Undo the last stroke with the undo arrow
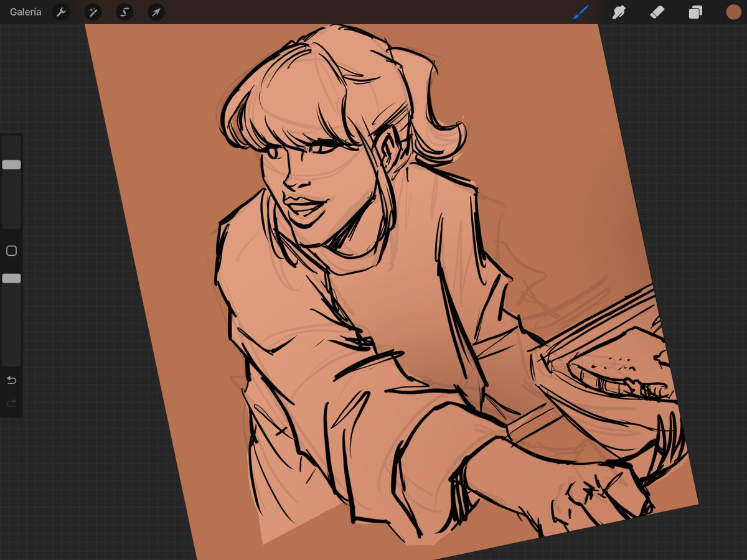The height and width of the screenshot is (560, 747). click(x=11, y=380)
